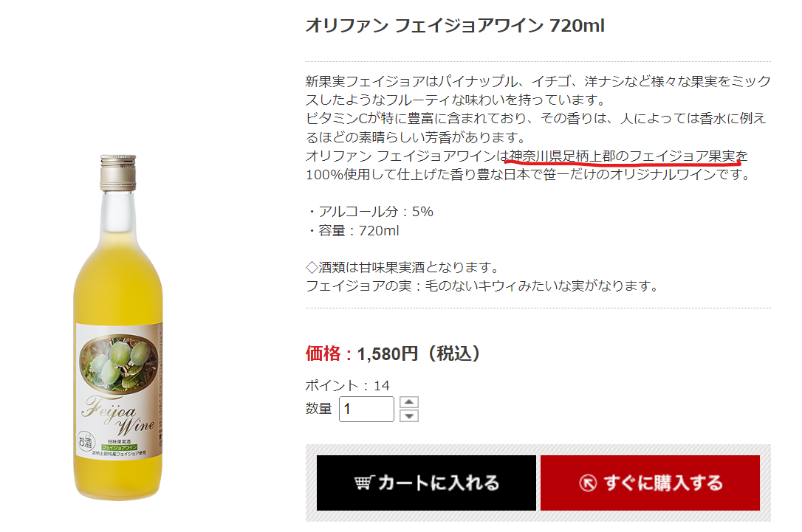Click the price 1,580円（税込） text

click(418, 353)
